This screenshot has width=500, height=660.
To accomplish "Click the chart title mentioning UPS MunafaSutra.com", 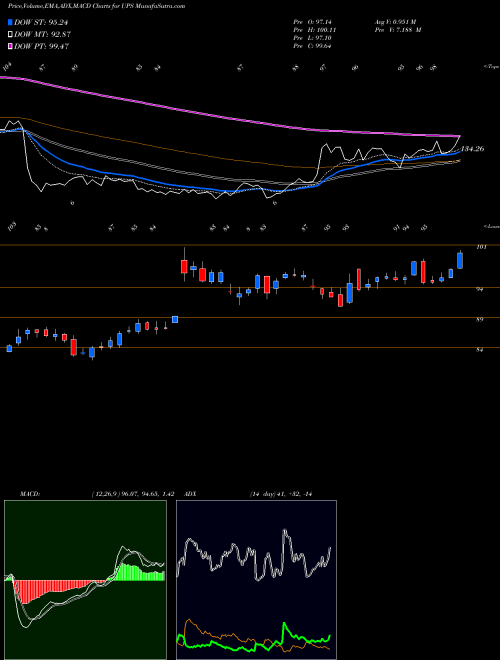I will (x=97, y=6).
